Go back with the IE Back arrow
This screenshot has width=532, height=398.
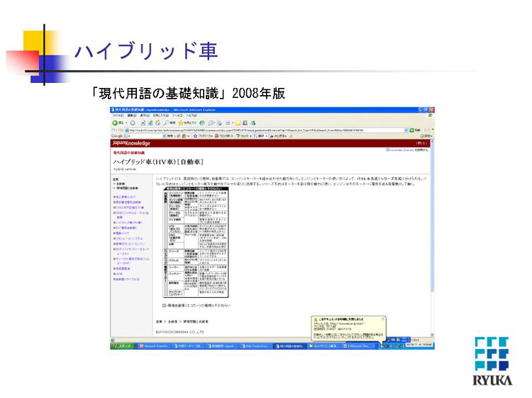click(116, 123)
